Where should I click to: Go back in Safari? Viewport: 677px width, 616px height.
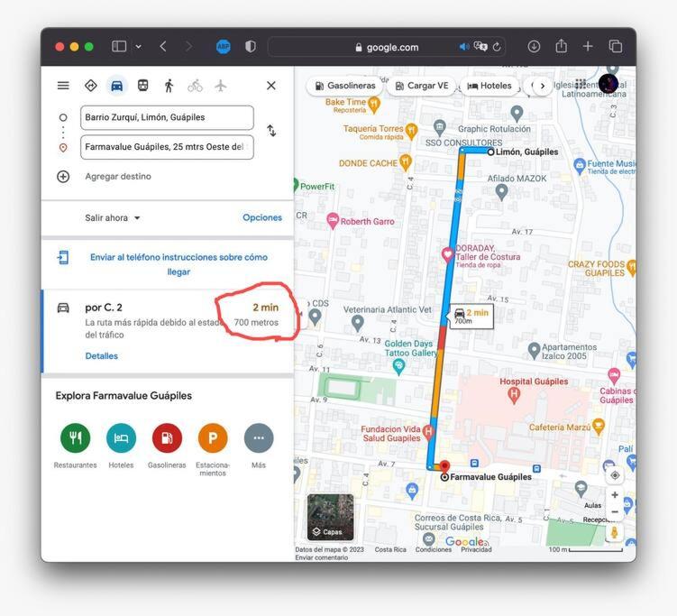tap(163, 46)
